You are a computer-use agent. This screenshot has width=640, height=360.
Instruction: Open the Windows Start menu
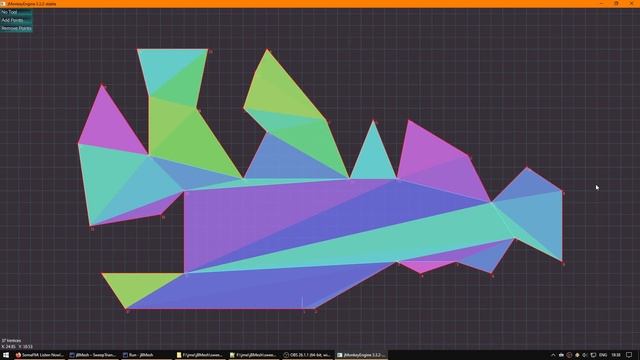(6, 355)
